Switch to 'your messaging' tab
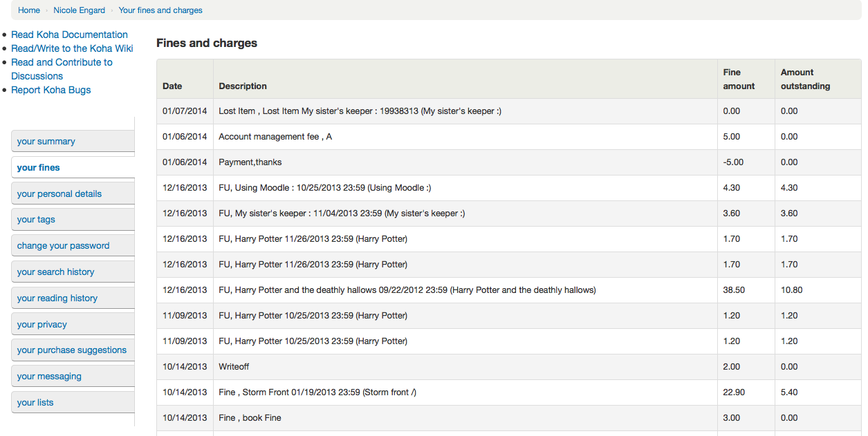The height and width of the screenshot is (436, 868). click(49, 377)
